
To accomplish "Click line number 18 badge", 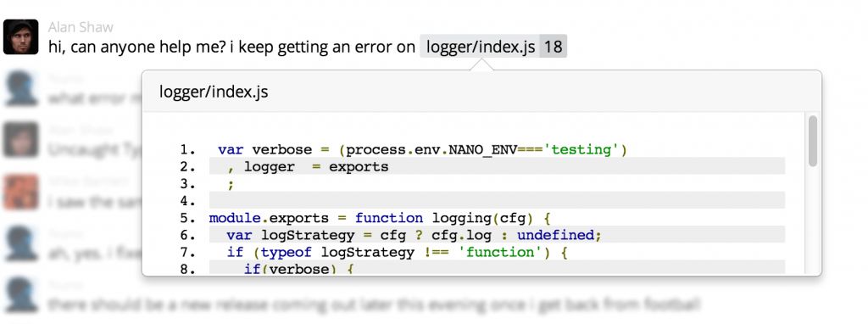I will [553, 47].
